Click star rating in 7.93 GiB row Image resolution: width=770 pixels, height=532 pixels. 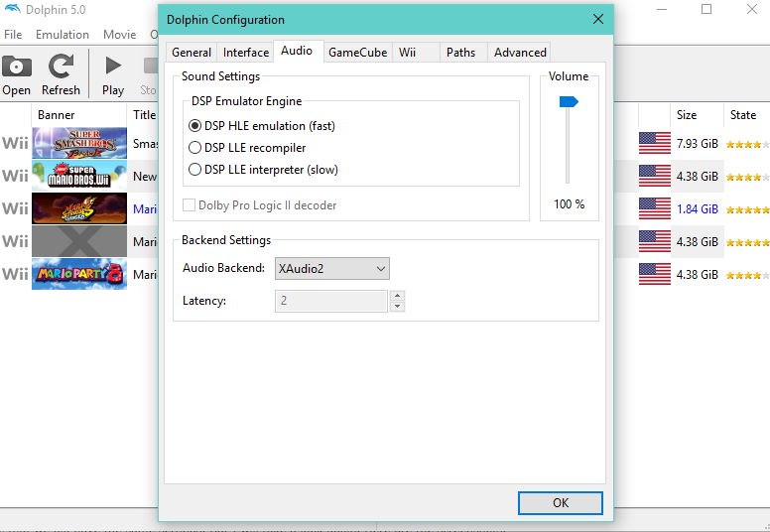click(x=747, y=145)
